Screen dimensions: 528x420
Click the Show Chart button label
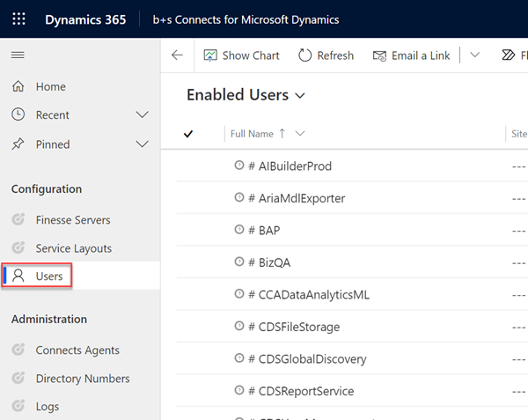[251, 55]
